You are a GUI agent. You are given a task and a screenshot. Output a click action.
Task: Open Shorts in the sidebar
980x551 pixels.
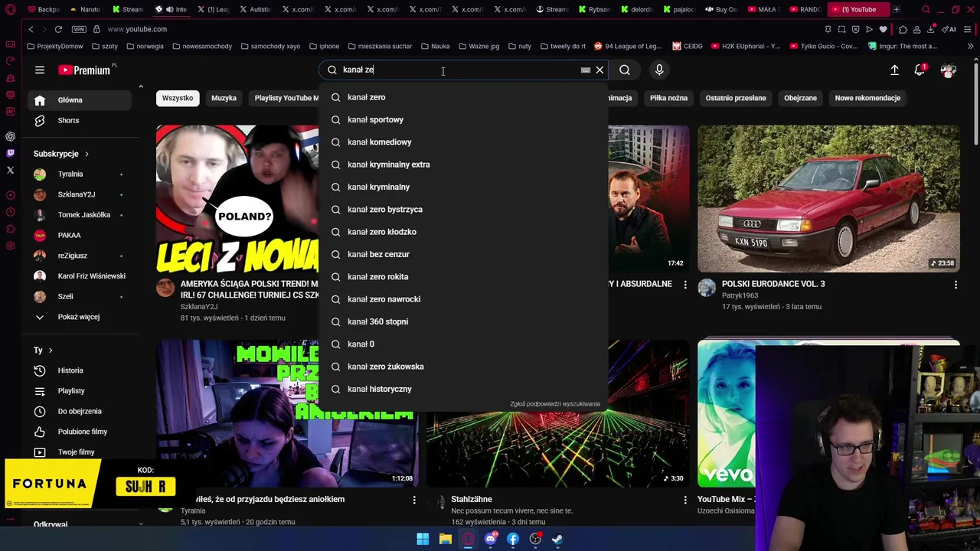click(x=80, y=120)
